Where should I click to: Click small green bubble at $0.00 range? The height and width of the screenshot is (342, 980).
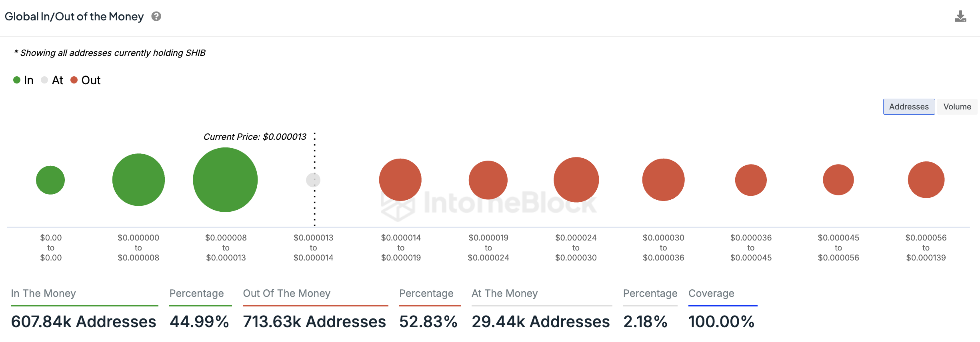[x=50, y=180]
